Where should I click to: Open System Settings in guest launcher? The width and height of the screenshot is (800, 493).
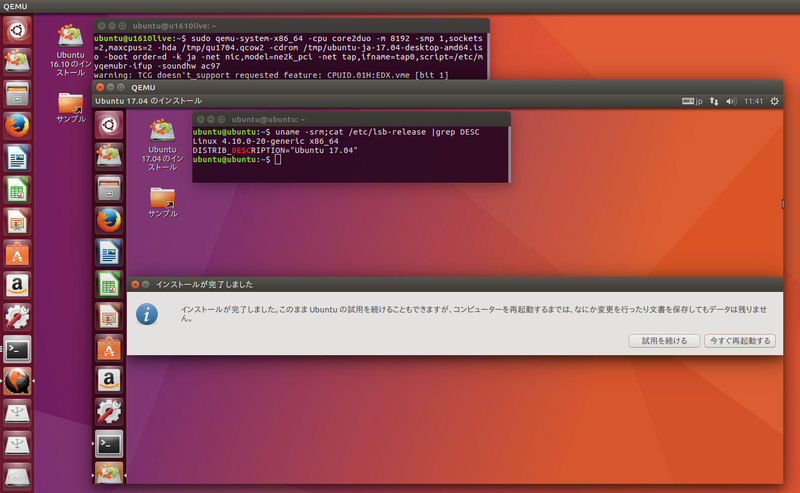click(109, 412)
